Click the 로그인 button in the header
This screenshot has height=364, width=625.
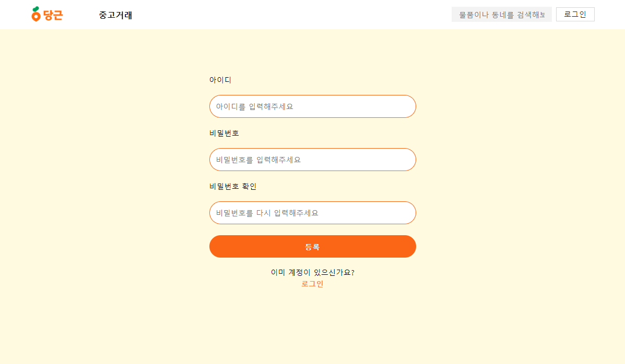coord(575,14)
